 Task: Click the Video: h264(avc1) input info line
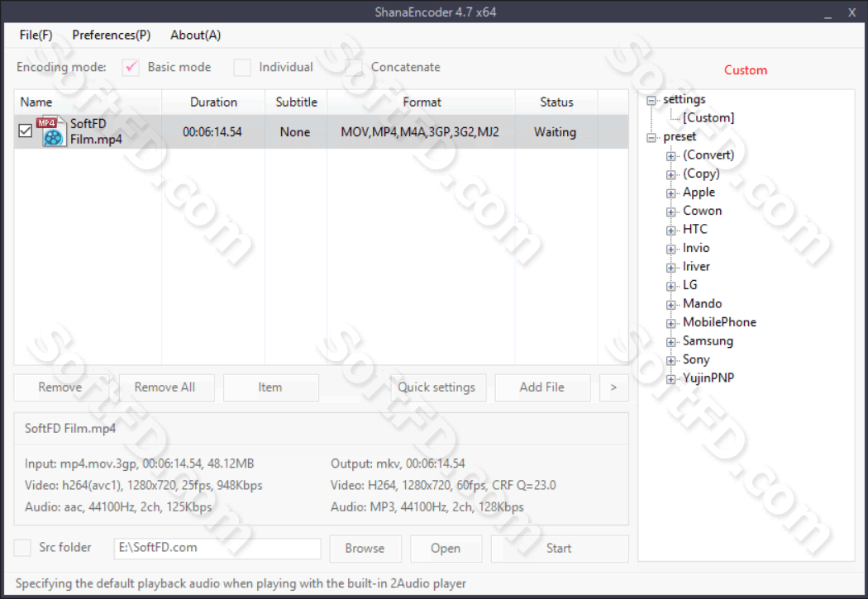(143, 486)
